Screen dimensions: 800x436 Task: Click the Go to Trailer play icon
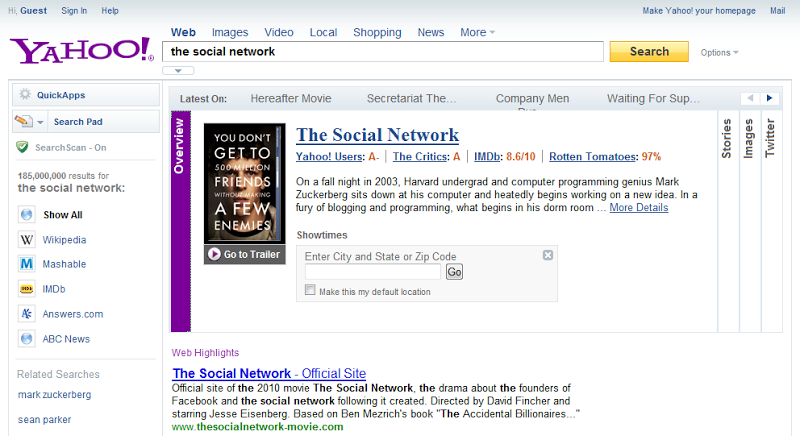click(x=214, y=254)
